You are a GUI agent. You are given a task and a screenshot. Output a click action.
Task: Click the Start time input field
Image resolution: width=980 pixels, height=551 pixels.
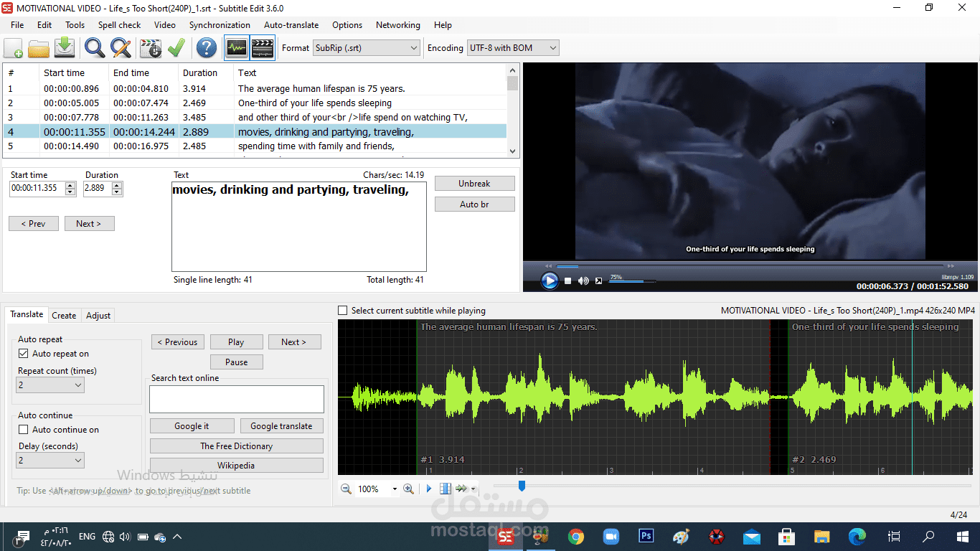42,188
